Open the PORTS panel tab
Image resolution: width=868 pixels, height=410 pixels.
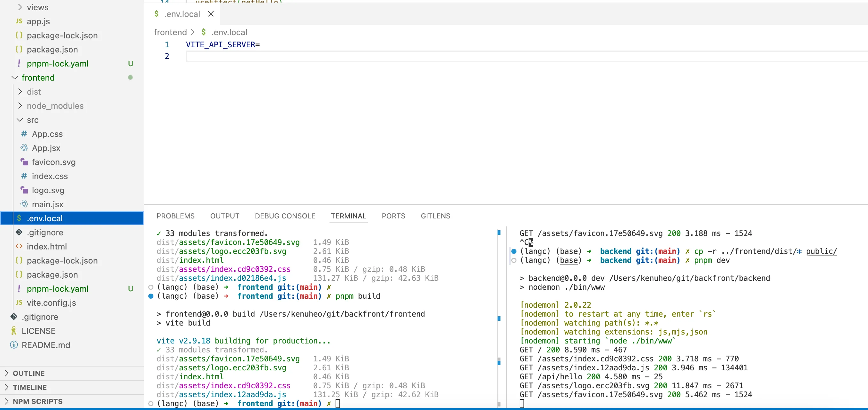click(x=393, y=216)
